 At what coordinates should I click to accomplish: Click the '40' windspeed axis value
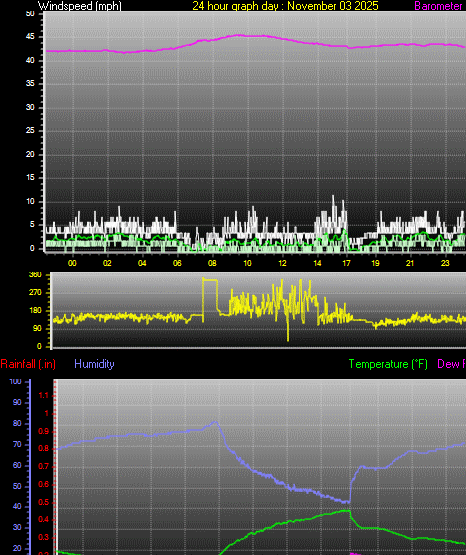tap(30, 61)
